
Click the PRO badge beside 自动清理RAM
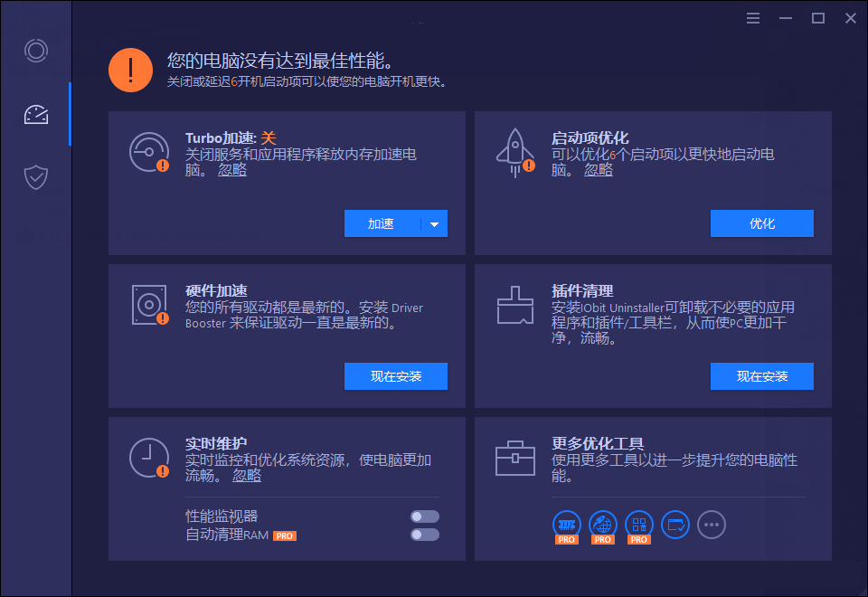click(285, 535)
